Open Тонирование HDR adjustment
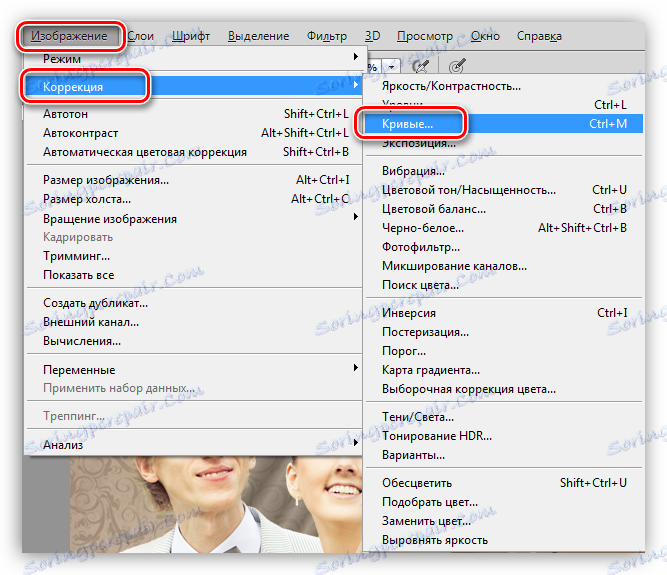Screen dimensions: 667x575 tap(504, 436)
